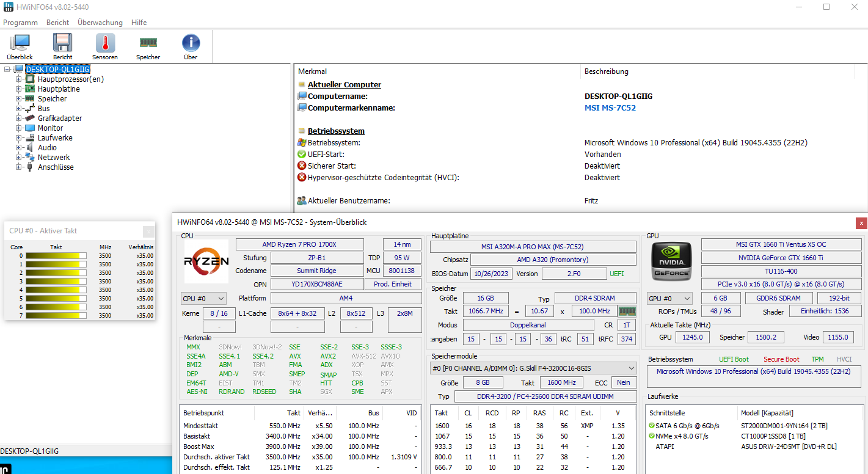Select the Netzwerk tree item
Viewport: 868px width, 474px height.
54,157
